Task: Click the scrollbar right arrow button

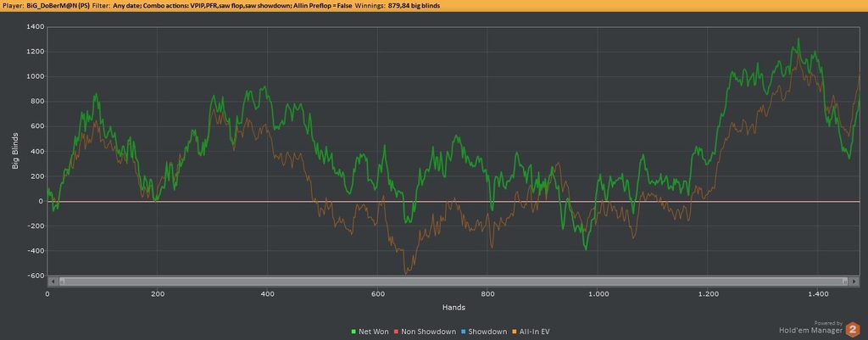Action: (x=853, y=281)
